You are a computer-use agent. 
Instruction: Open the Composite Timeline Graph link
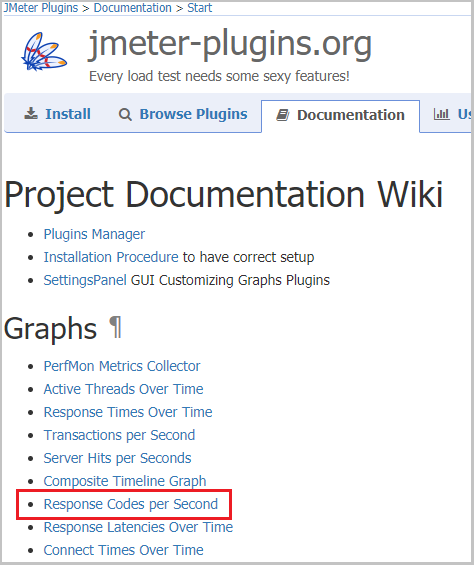(125, 481)
